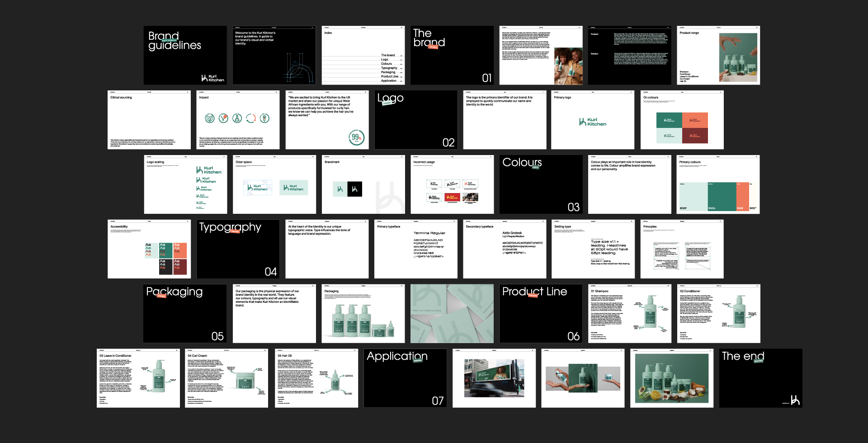Select "Logo" entry in the Index list

(385, 59)
